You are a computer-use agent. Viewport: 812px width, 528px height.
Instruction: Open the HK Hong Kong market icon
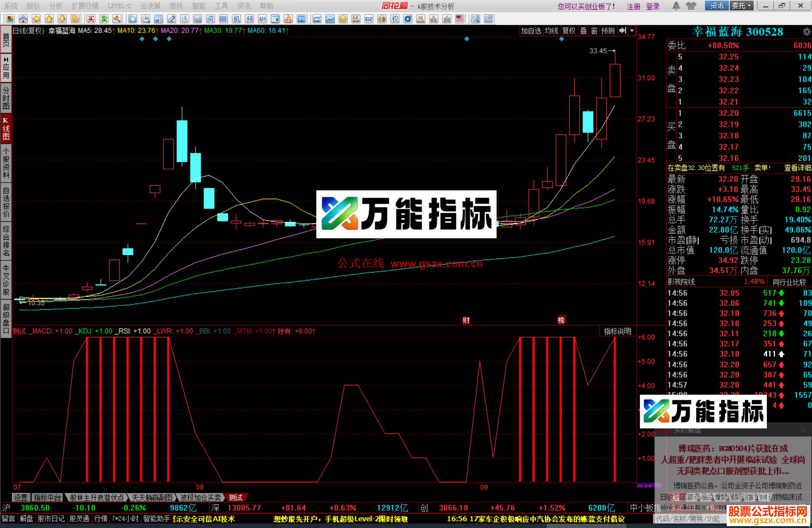(421, 19)
